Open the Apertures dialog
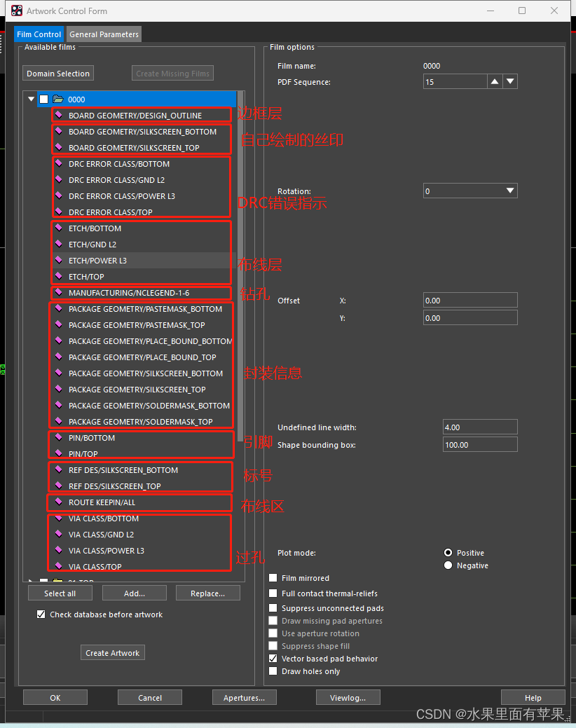Screen dimensions: 576x728 [x=244, y=697]
